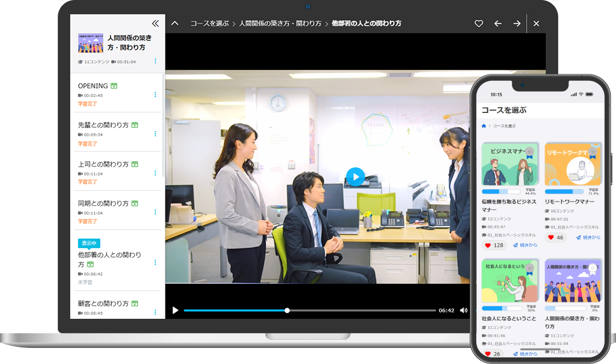This screenshot has height=364, width=616.
Task: Open options menu for OPENING item
Action: click(155, 95)
